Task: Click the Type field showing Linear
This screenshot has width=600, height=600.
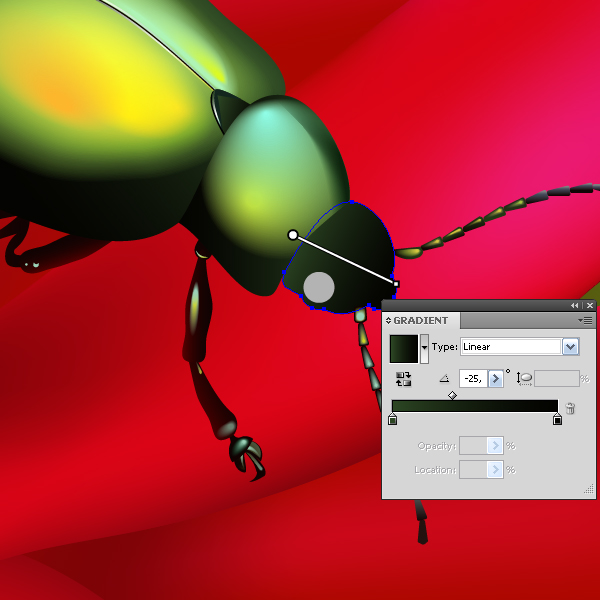Action: (x=511, y=347)
